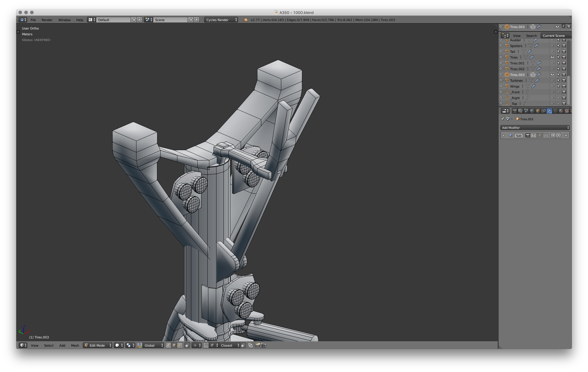Open the Modifiers wrench tab

(549, 111)
